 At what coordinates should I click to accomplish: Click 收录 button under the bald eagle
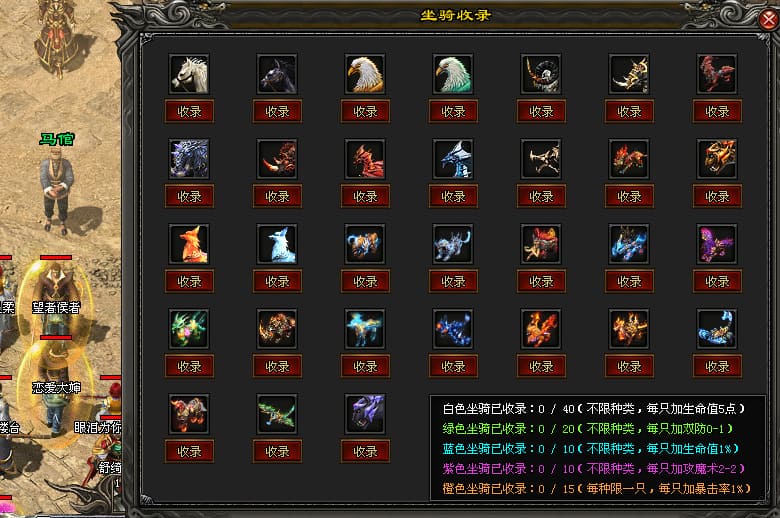[x=366, y=111]
